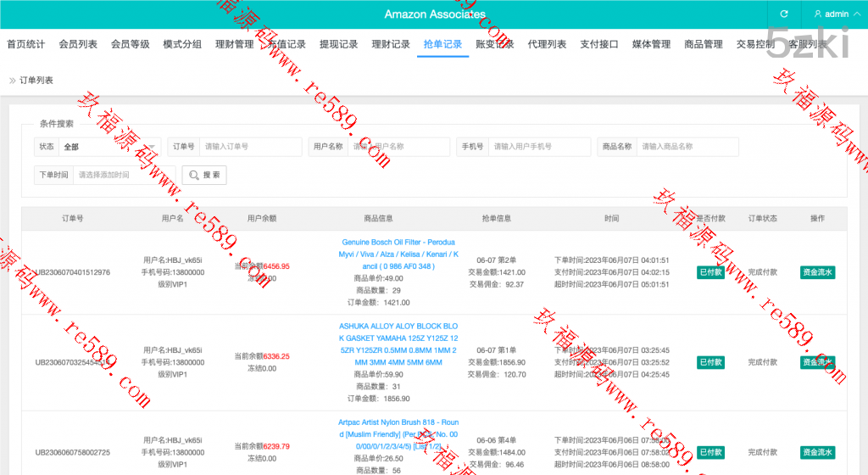Image resolution: width=868 pixels, height=475 pixels.
Task: Click the 订单号 search input field
Action: 250,147
